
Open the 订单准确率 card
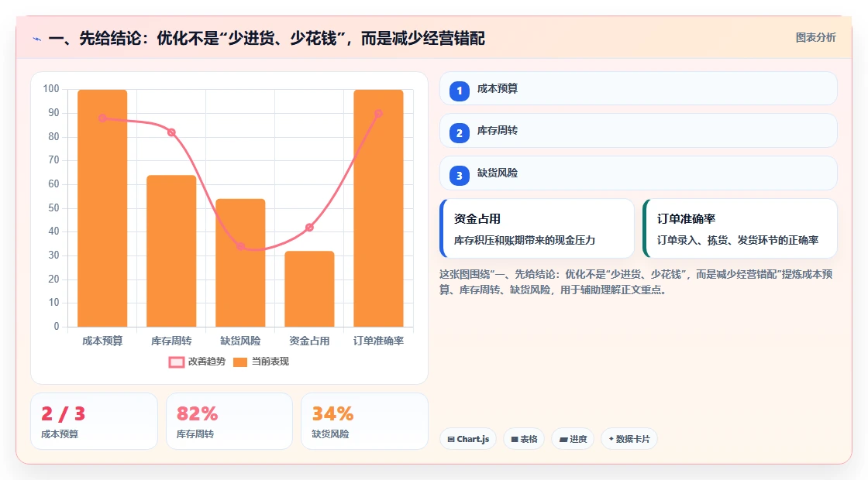740,228
